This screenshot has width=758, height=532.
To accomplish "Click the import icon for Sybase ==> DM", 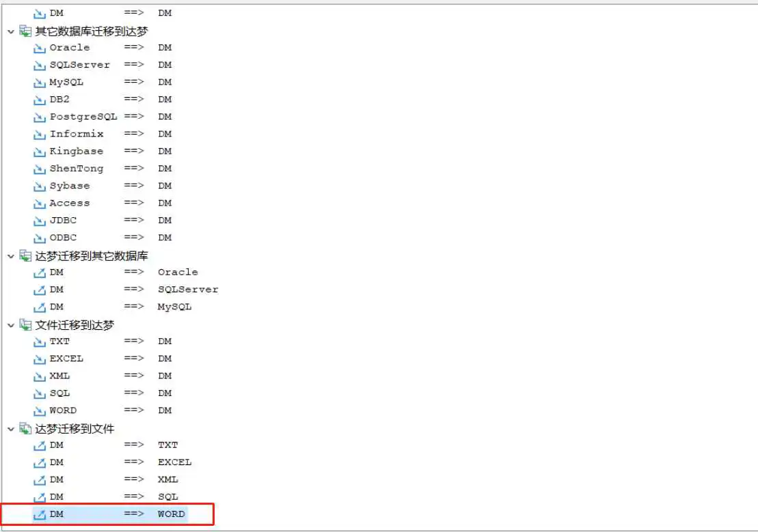I will [x=40, y=186].
